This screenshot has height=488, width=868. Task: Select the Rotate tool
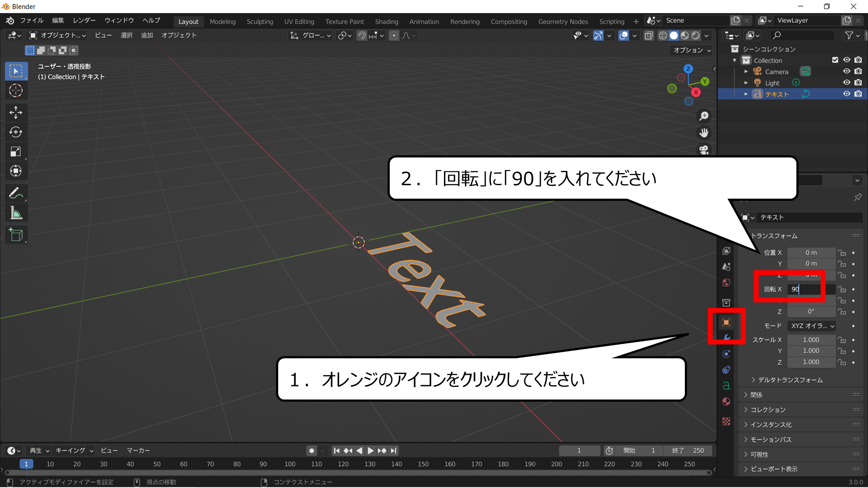coord(16,132)
